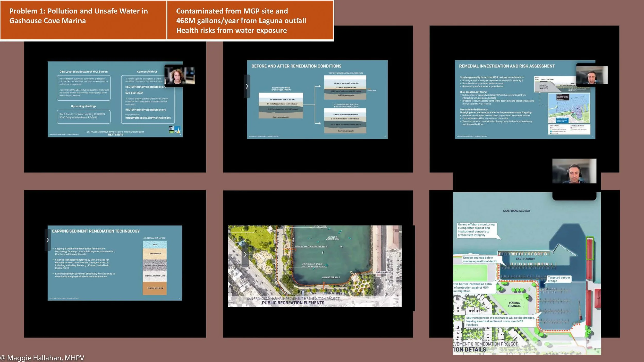Click Dredge and cap below callout
The height and width of the screenshot is (362, 644).
pos(480,259)
